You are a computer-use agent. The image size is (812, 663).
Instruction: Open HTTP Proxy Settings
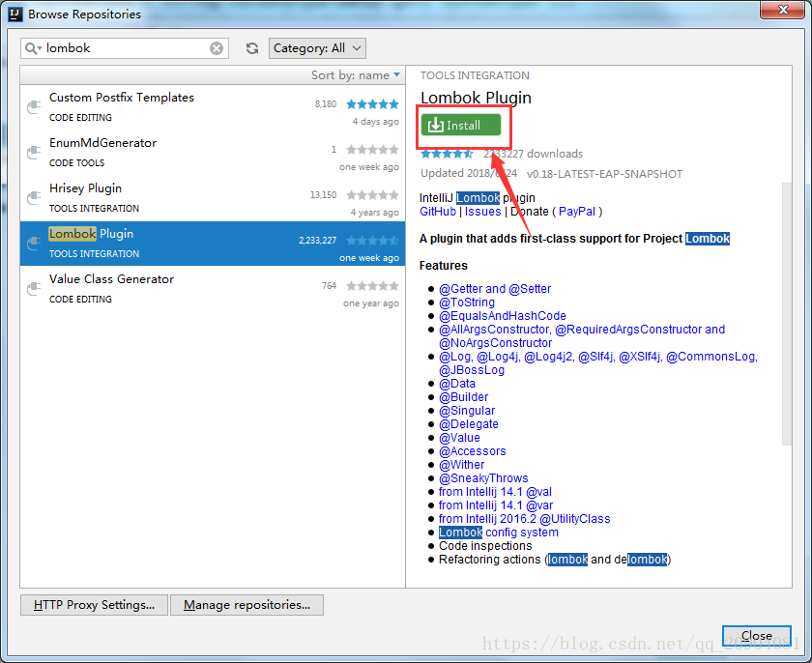click(x=94, y=605)
